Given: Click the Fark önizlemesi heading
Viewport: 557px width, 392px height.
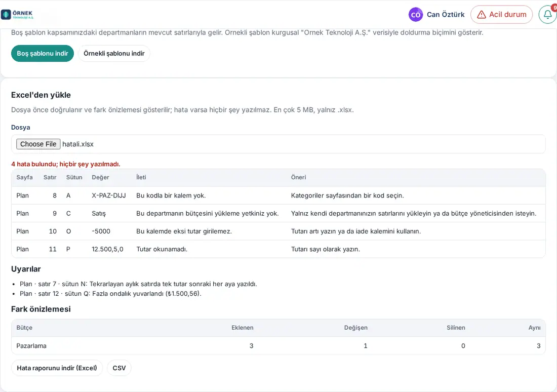Looking at the screenshot, I should pyautogui.click(x=41, y=309).
